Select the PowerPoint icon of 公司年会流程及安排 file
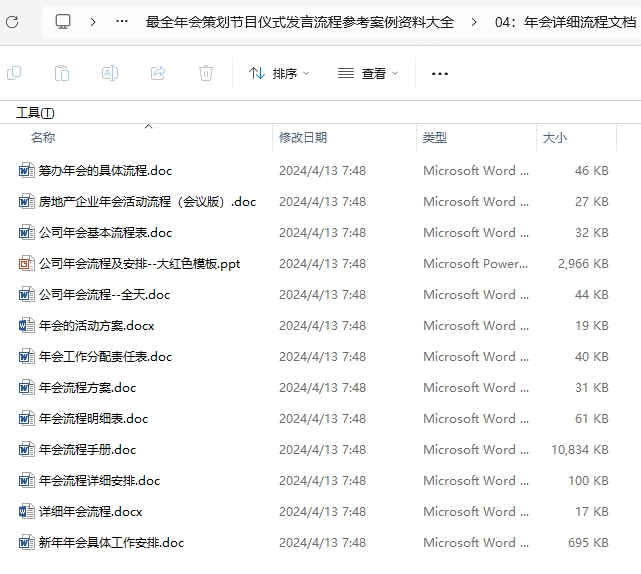 tap(26, 264)
